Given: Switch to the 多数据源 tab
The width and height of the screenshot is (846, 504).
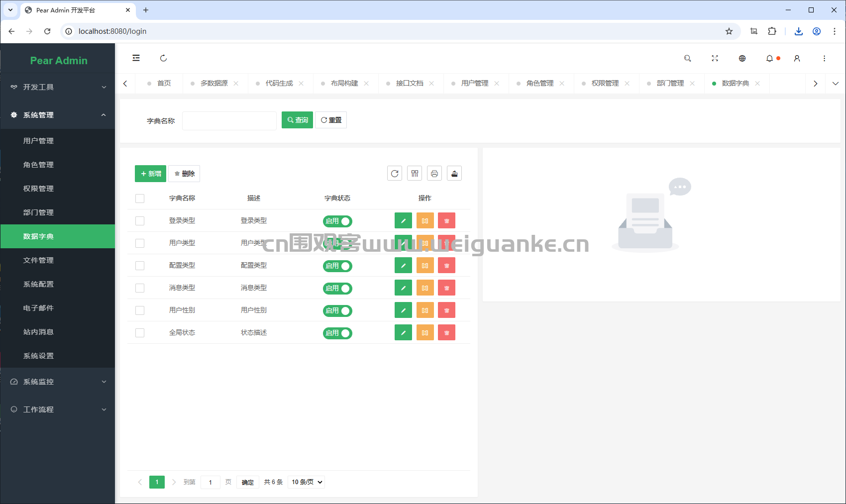Looking at the screenshot, I should 214,83.
